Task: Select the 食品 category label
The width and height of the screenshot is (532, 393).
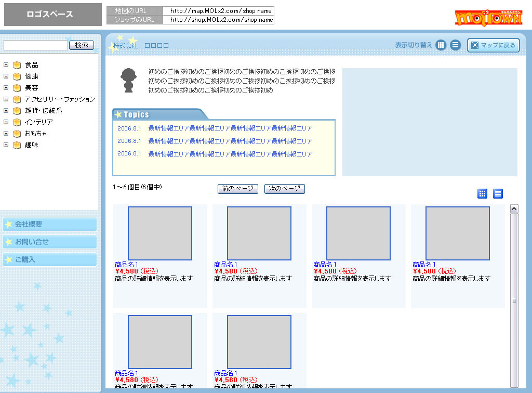Action: point(32,65)
